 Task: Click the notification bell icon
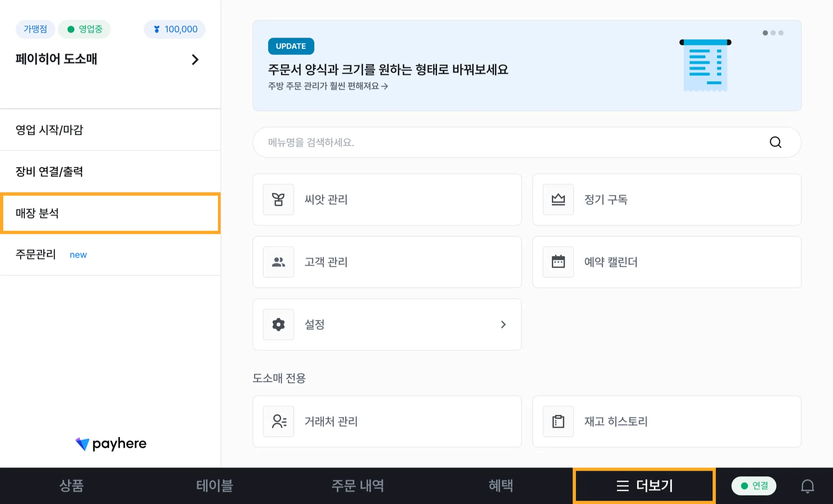pos(807,486)
